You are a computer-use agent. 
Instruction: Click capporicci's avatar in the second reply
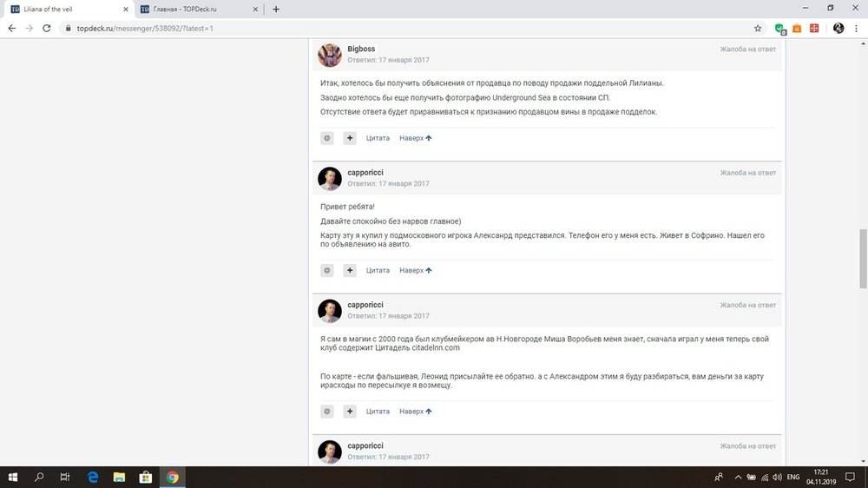click(x=330, y=311)
